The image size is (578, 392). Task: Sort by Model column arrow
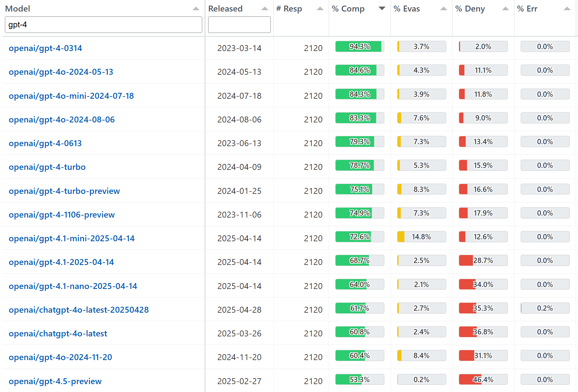click(196, 9)
